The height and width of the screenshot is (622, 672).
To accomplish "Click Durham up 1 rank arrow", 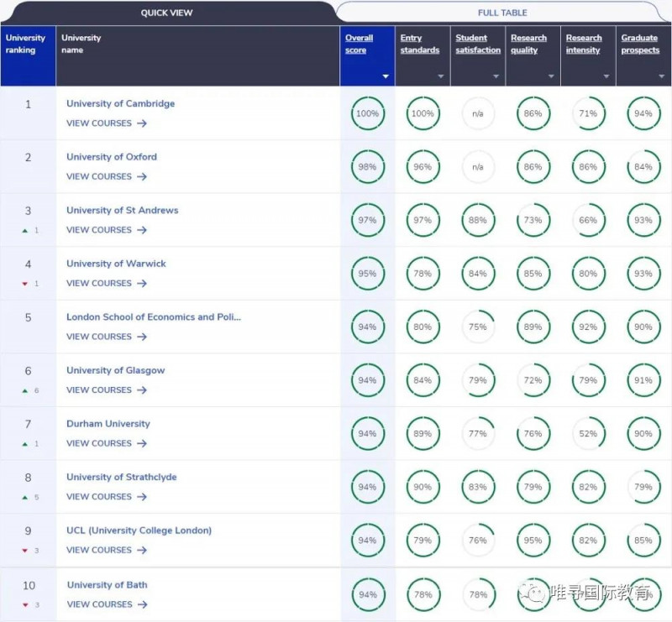I will [25, 444].
